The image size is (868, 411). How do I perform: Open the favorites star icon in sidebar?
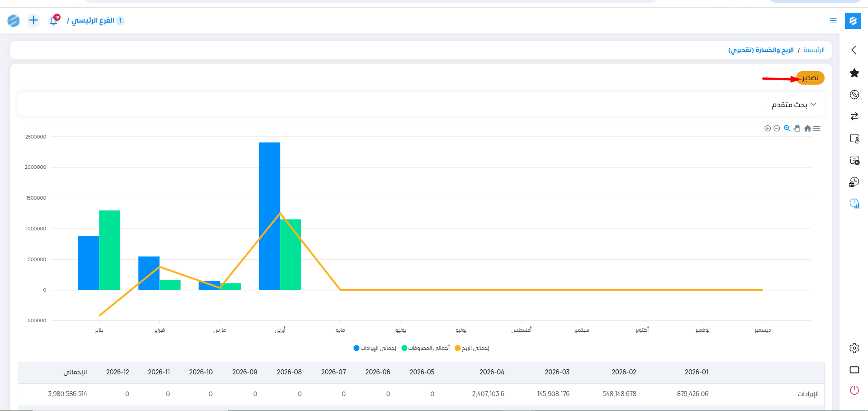click(854, 73)
